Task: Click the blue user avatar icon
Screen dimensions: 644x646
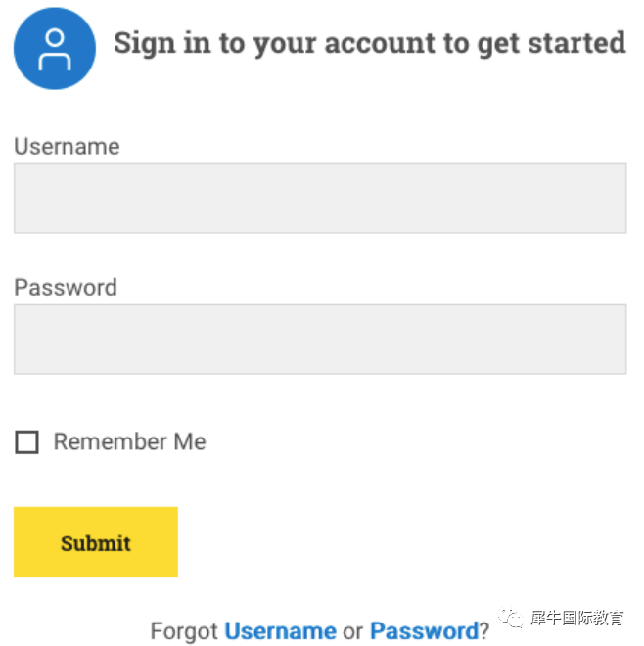Action: (55, 48)
